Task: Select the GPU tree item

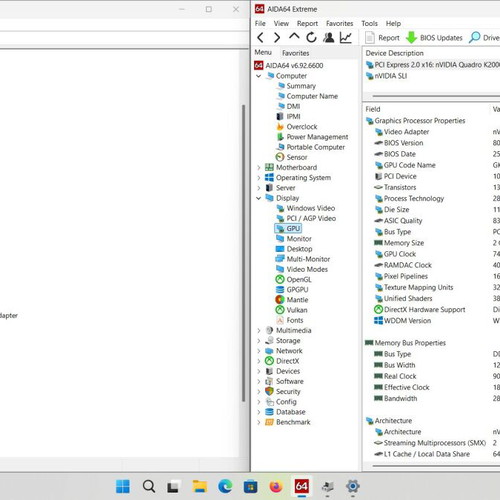Action: 288,229
